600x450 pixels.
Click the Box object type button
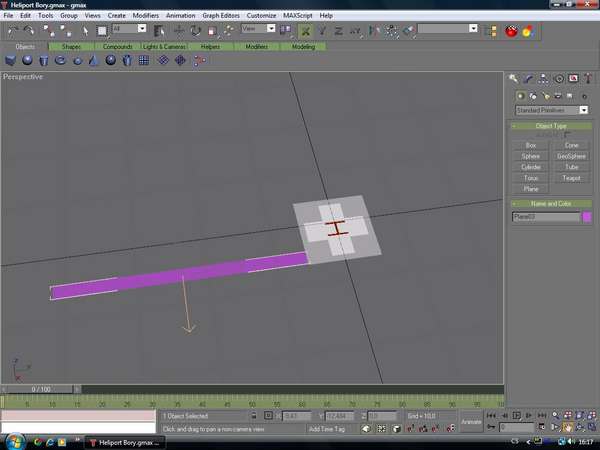(x=531, y=145)
